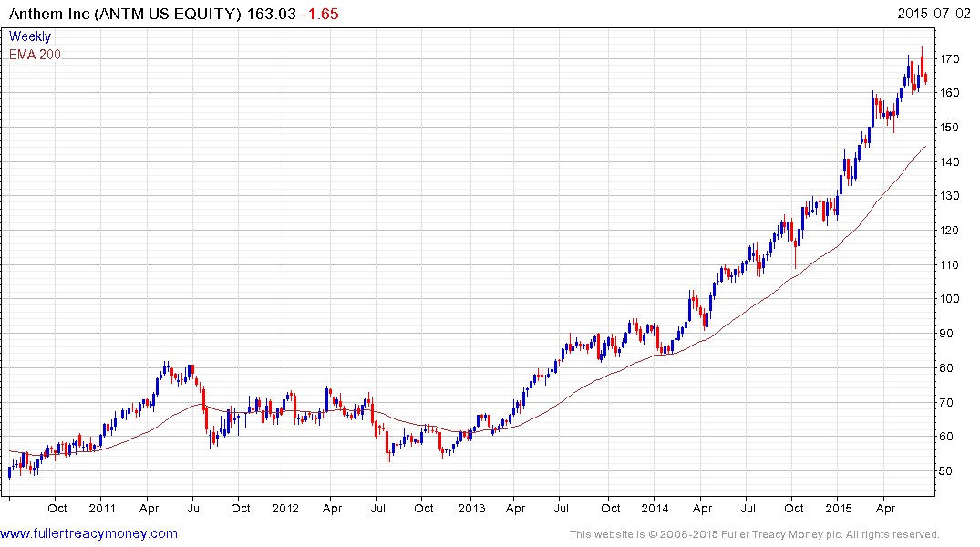Viewport: 980px width, 547px height.
Task: Click the 60 price axis label
Action: pyautogui.click(x=946, y=437)
